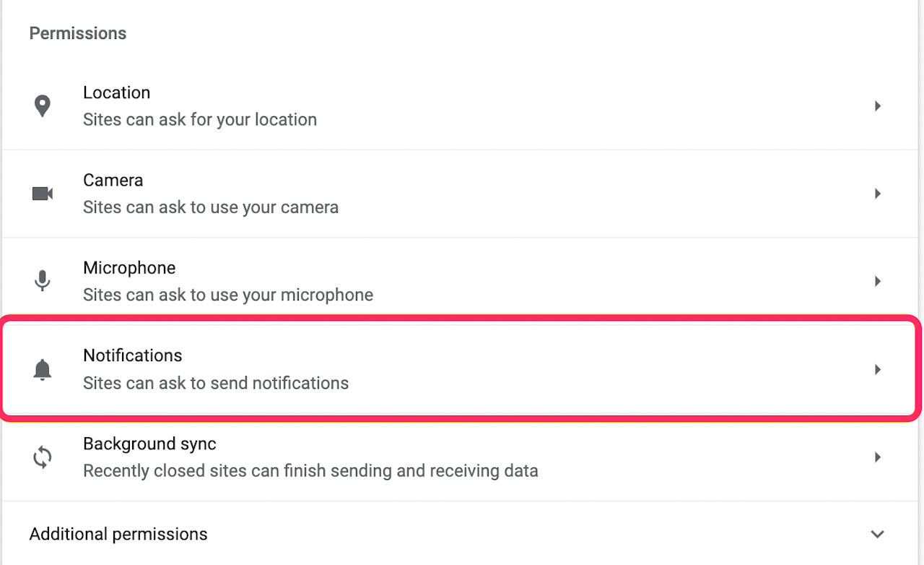Open Camera settings via its right arrow

point(878,194)
